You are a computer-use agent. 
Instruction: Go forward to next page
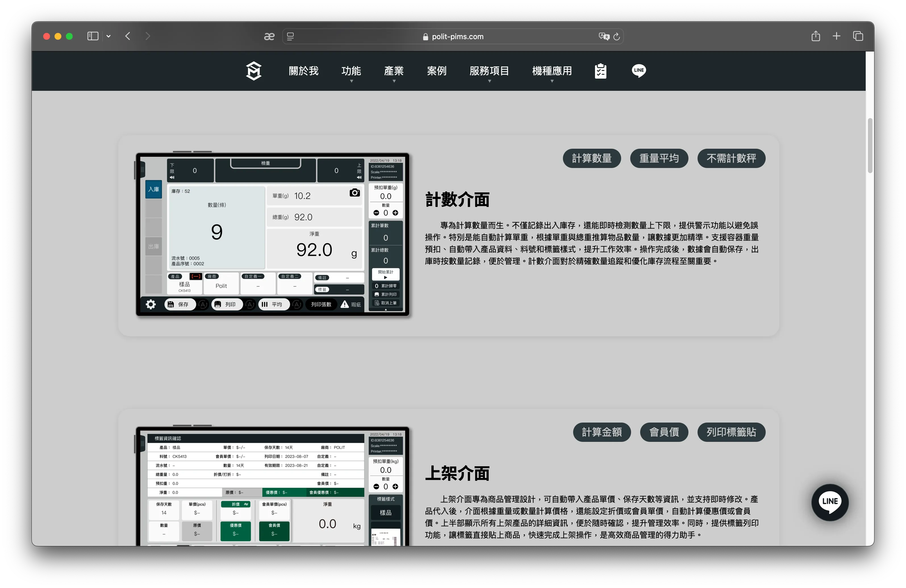pos(148,36)
